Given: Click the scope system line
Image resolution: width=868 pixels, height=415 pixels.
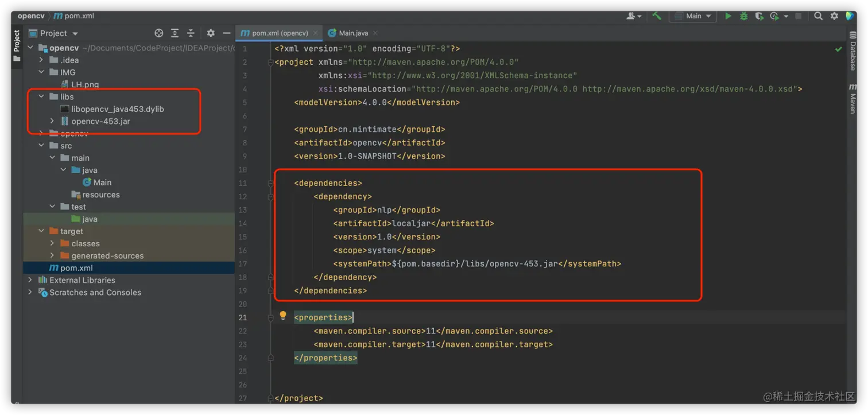Looking at the screenshot, I should pyautogui.click(x=384, y=250).
